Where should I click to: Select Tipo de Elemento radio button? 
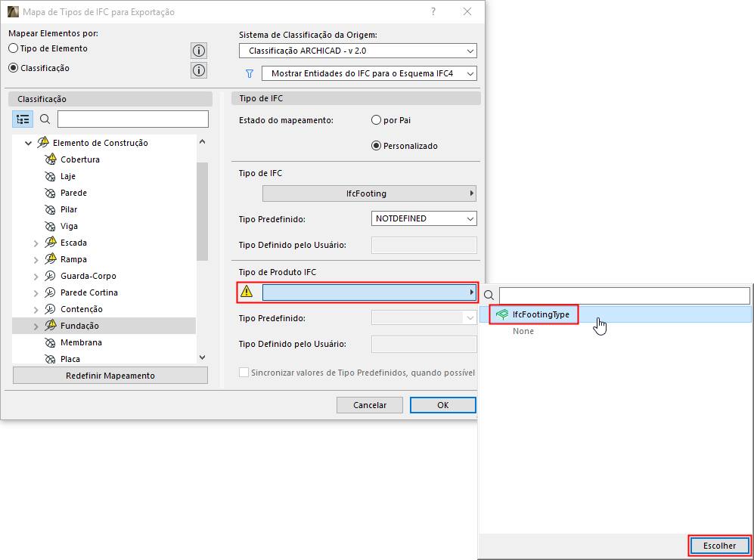(x=14, y=48)
